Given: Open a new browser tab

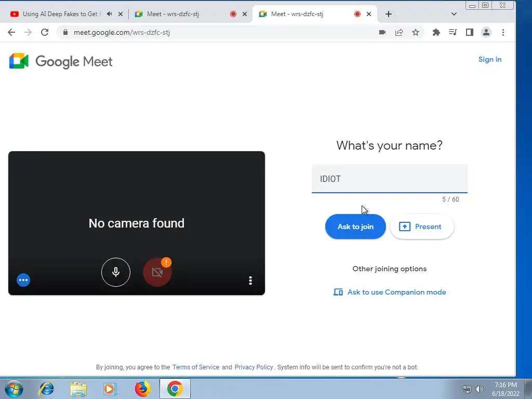Looking at the screenshot, I should tap(389, 14).
